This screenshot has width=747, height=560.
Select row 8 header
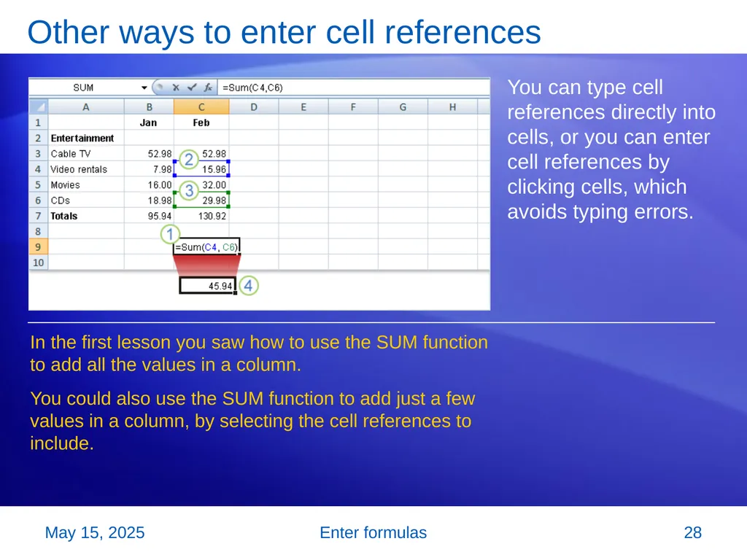(39, 231)
